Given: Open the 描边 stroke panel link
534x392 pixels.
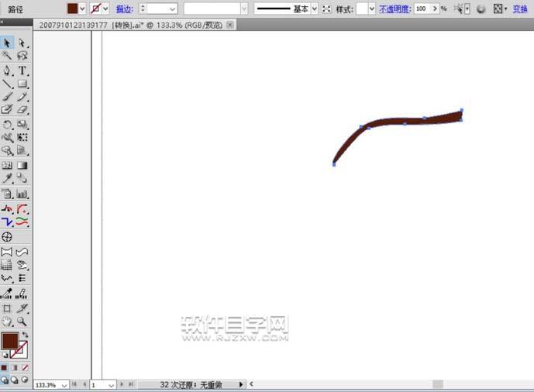Looking at the screenshot, I should point(125,9).
